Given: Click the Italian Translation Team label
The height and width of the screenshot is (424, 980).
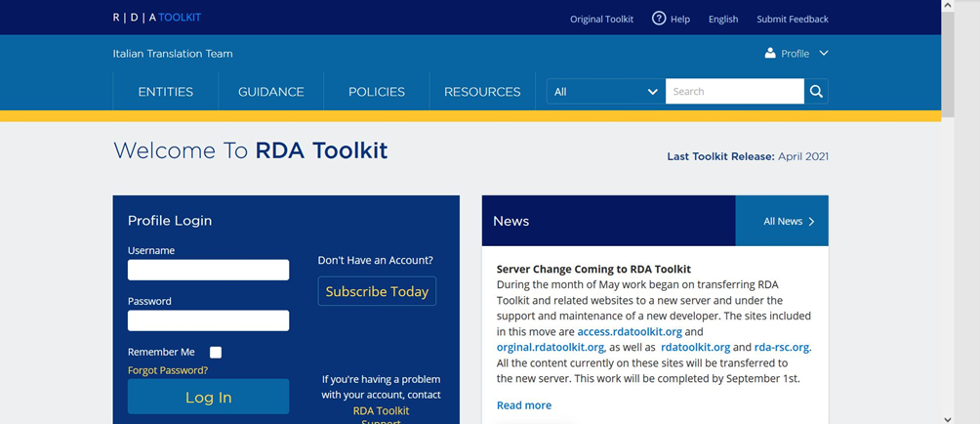Looking at the screenshot, I should [x=173, y=54].
